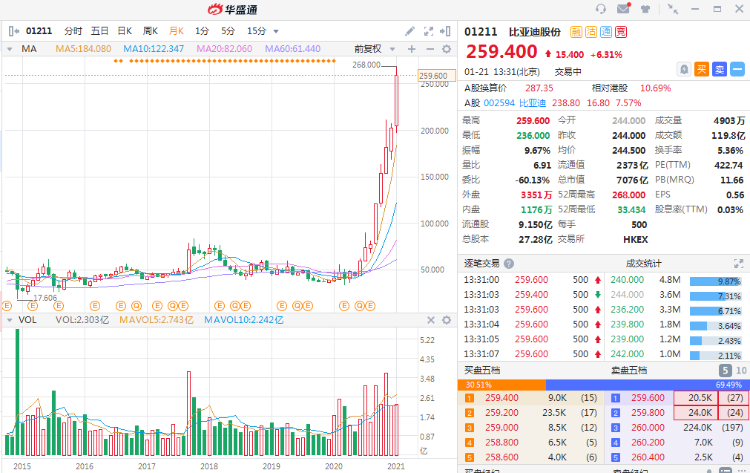The image size is (750, 473).
Task: Switch to 周K weekly candlestick
Action: pos(150,31)
